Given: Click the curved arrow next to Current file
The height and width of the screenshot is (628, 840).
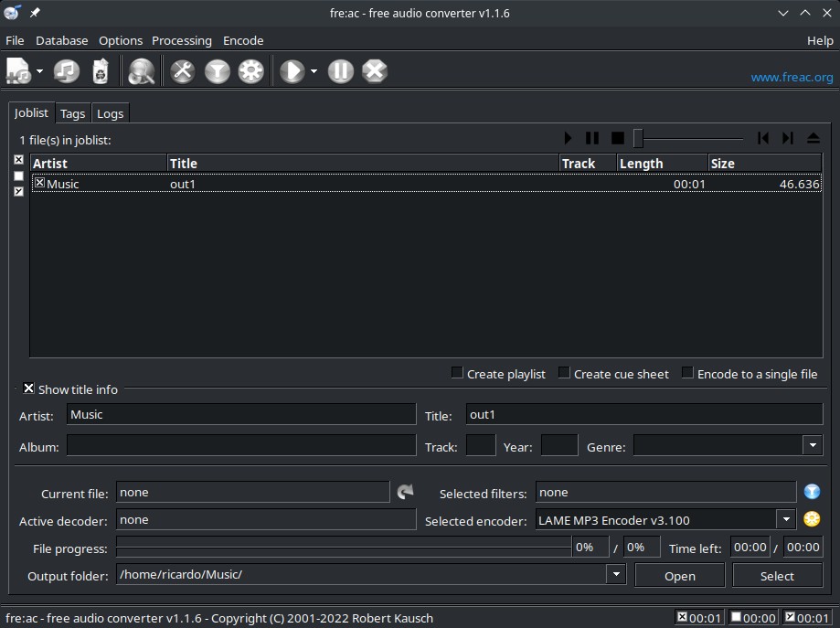Looking at the screenshot, I should click(406, 492).
